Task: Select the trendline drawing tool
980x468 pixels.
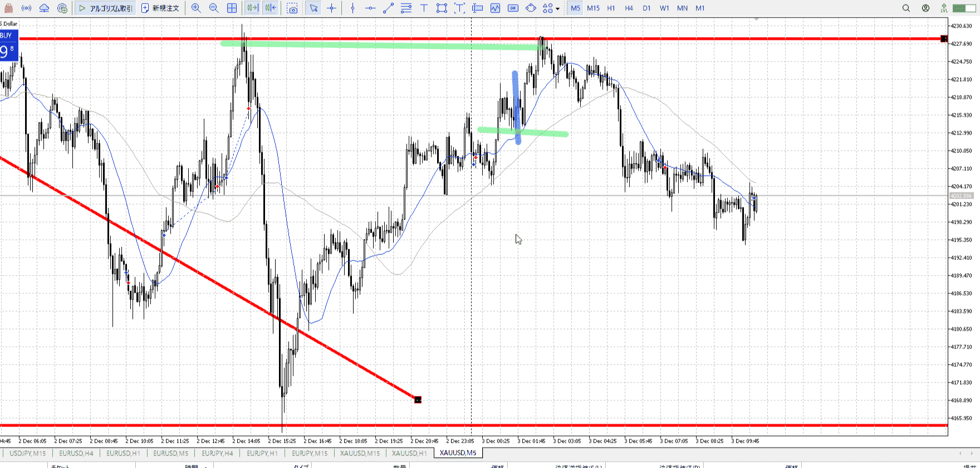Action: coord(389,8)
